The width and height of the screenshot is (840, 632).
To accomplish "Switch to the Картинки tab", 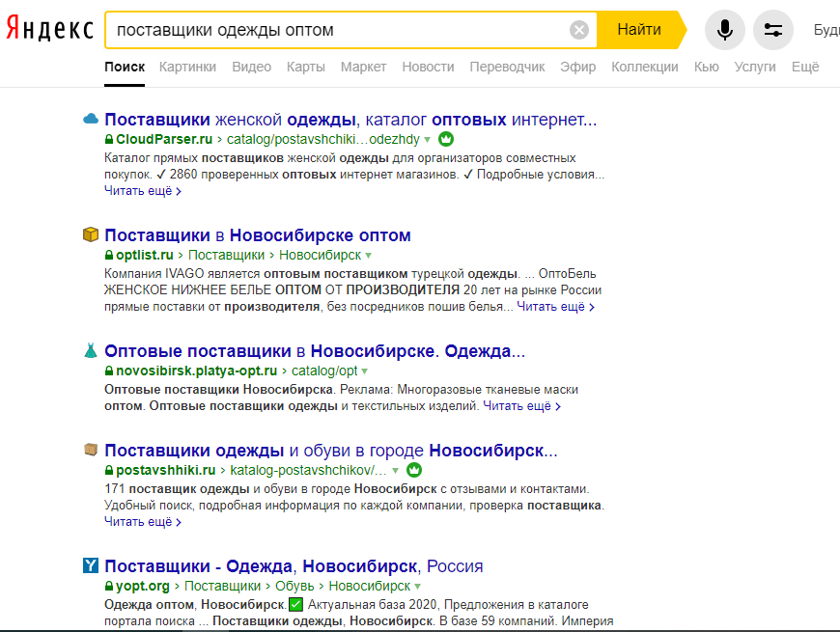I will pos(187,67).
